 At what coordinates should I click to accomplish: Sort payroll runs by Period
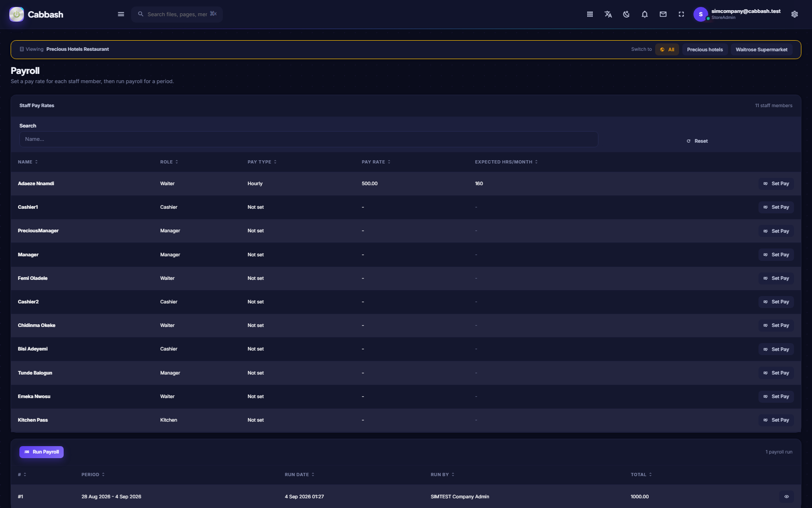[x=93, y=475]
